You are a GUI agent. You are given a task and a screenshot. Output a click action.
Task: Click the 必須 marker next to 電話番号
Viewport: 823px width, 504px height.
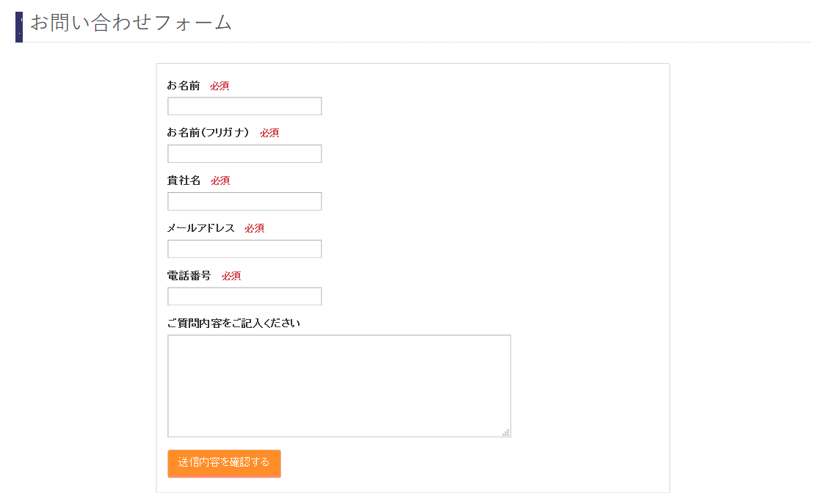pyautogui.click(x=231, y=276)
